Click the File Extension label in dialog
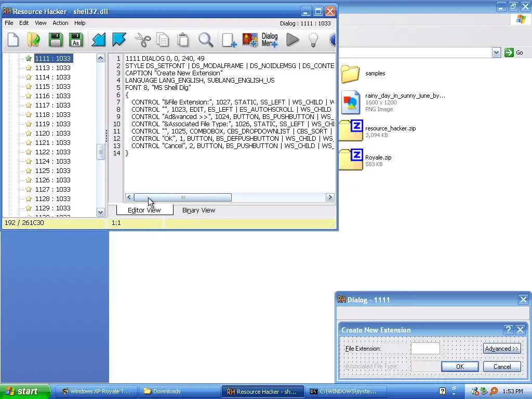532x399 pixels. click(x=363, y=349)
